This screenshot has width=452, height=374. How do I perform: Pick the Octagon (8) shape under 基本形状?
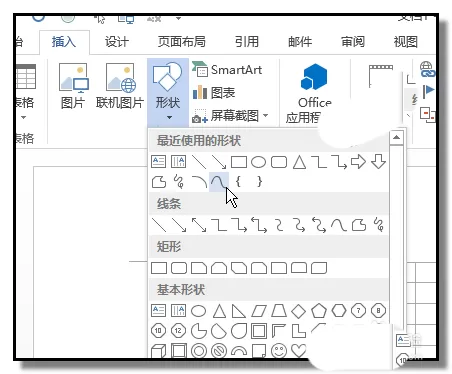378,311
